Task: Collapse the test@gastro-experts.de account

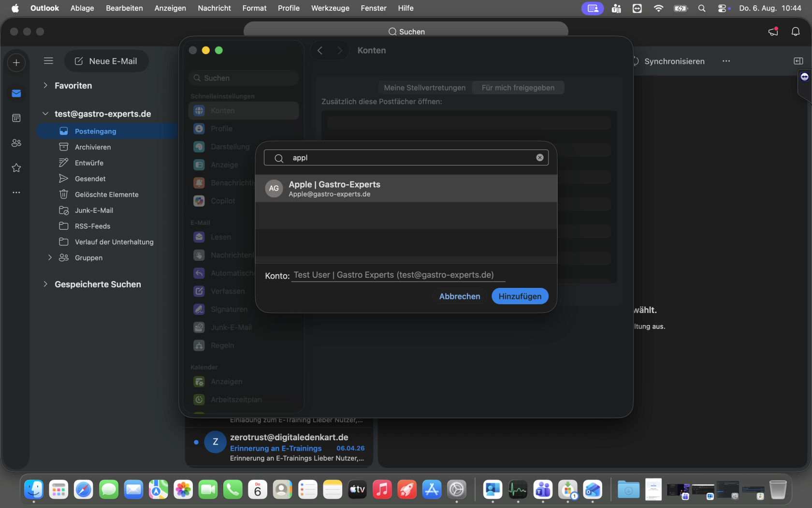Action: (45, 114)
